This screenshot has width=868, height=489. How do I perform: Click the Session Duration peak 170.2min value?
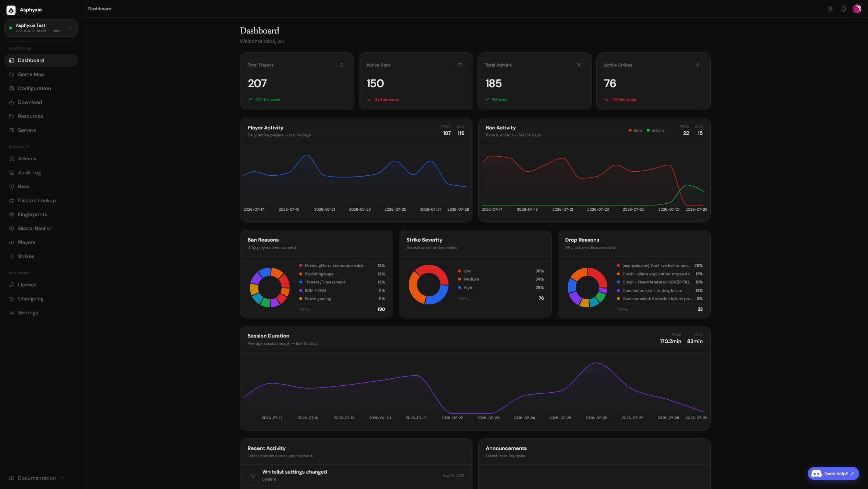pyautogui.click(x=670, y=341)
